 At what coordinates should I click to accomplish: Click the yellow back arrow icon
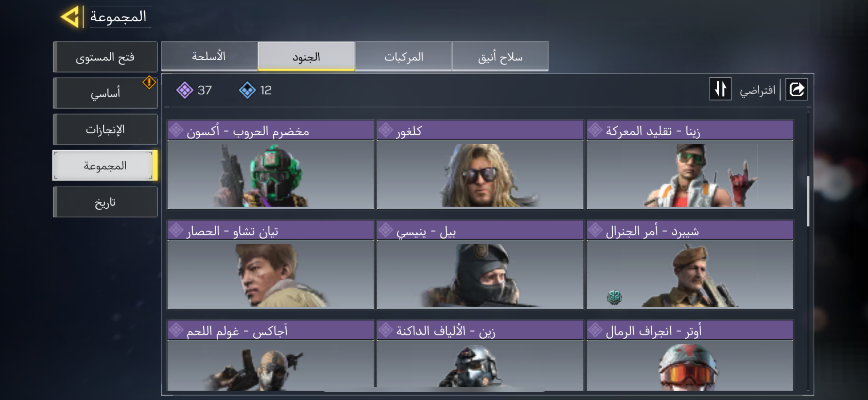(x=70, y=16)
